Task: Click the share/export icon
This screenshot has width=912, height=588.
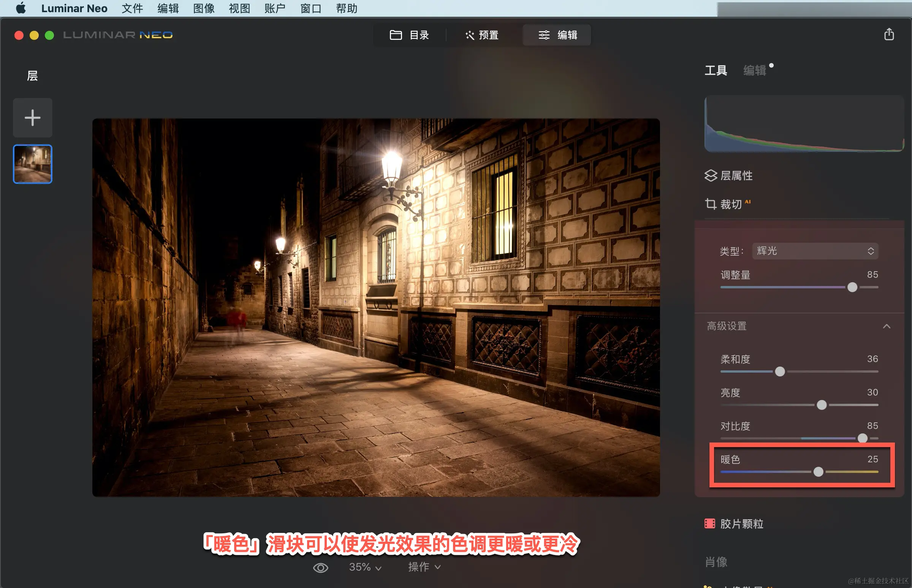Action: pyautogui.click(x=889, y=34)
